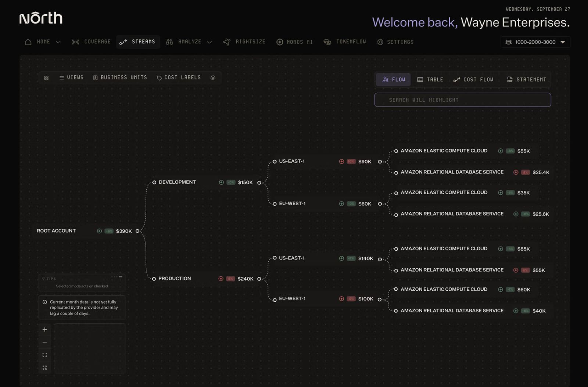Expand the Analyze chevron dropdown
This screenshot has width=588, height=387.
pyautogui.click(x=209, y=42)
